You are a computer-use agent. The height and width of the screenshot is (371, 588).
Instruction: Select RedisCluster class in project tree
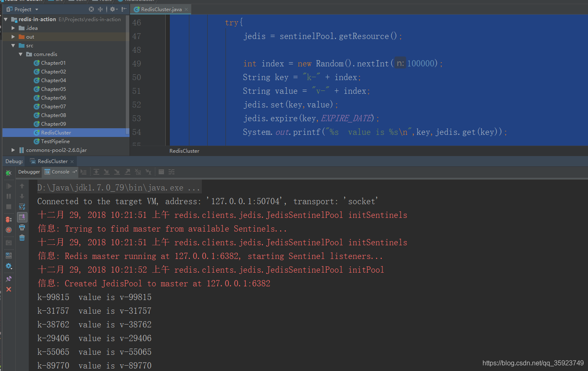[56, 133]
